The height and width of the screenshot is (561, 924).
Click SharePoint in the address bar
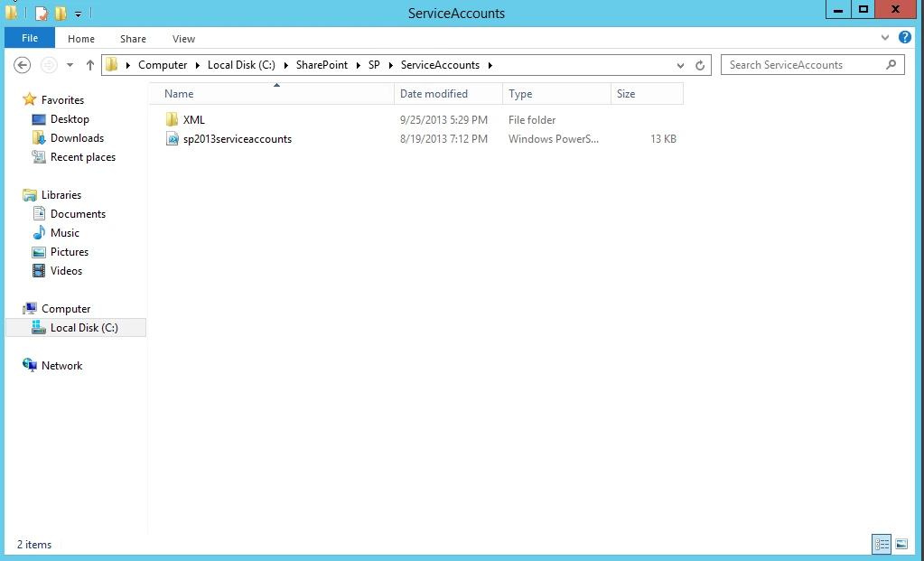(322, 65)
